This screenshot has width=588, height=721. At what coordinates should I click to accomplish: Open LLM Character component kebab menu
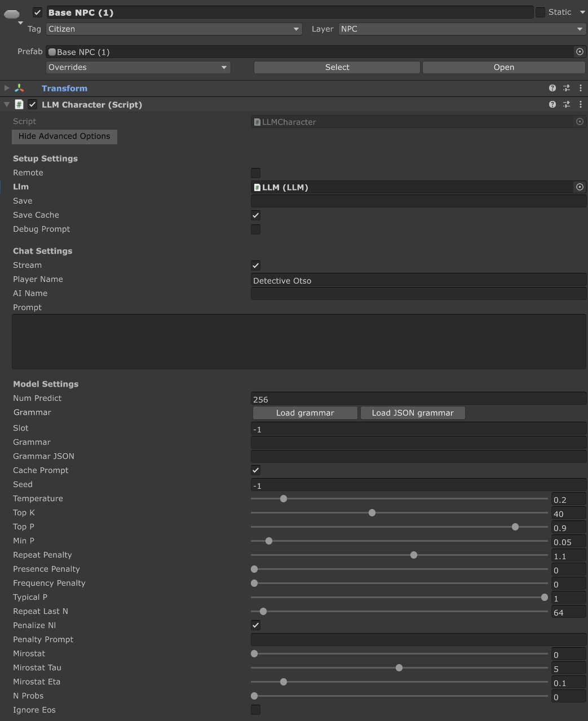click(581, 104)
